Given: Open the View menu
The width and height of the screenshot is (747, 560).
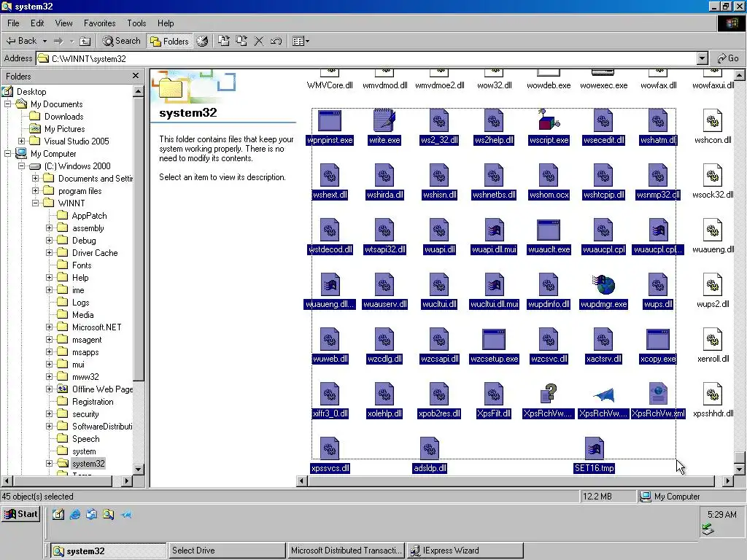Looking at the screenshot, I should [63, 23].
